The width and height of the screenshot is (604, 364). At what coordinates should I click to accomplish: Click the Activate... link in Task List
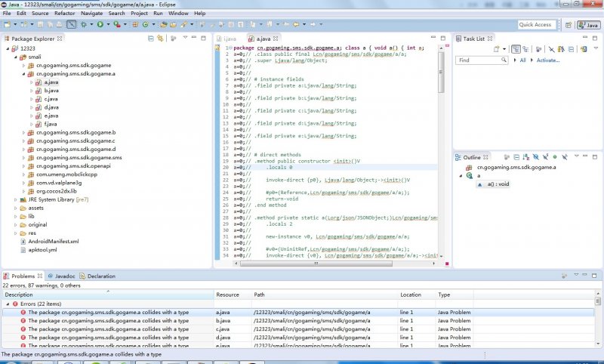pos(548,60)
